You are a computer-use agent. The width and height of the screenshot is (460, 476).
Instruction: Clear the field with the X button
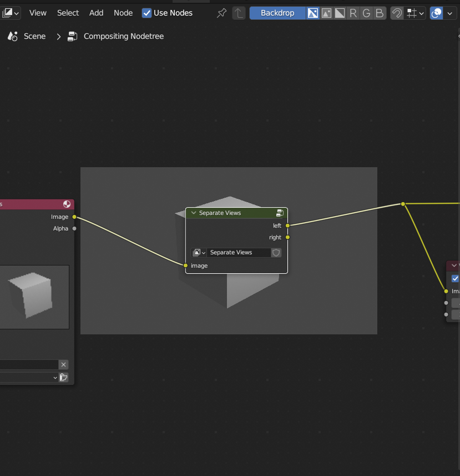[63, 364]
